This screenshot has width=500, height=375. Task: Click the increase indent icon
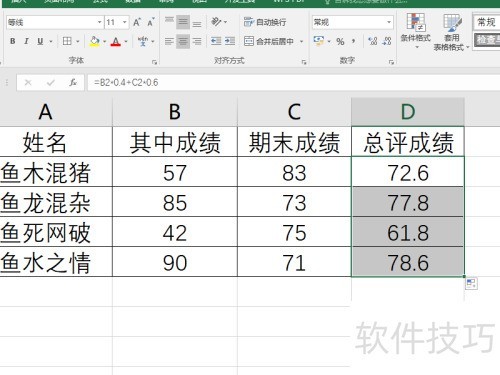[230, 41]
